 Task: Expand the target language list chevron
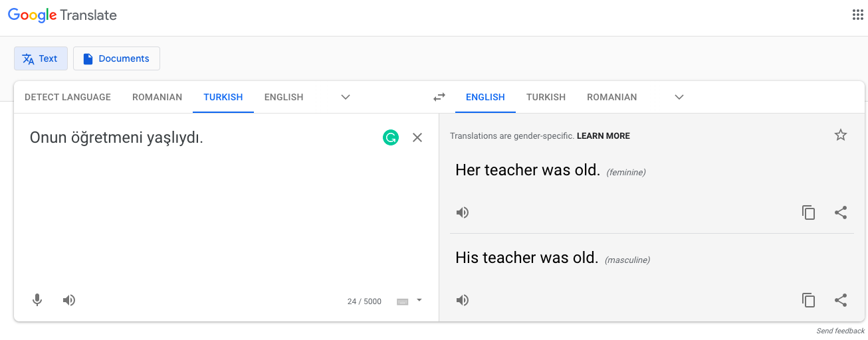[x=679, y=97]
